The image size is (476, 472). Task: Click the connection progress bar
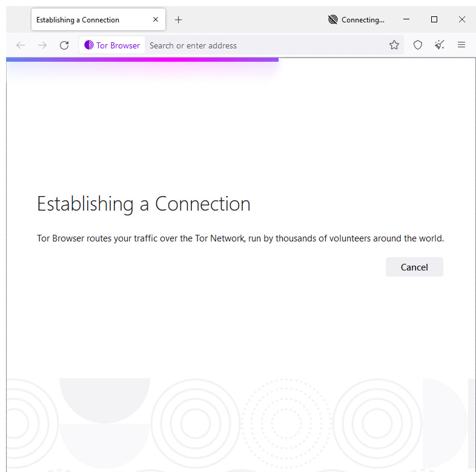[142, 59]
